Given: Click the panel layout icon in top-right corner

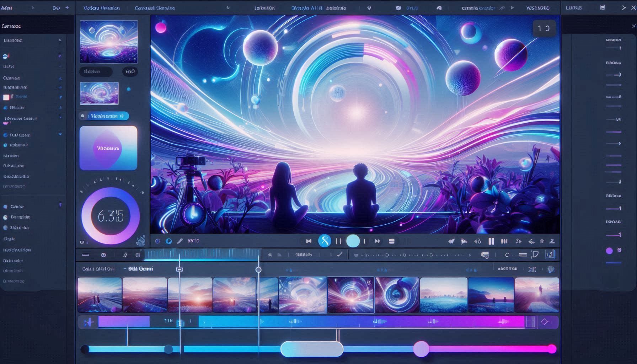Looking at the screenshot, I should point(603,7).
